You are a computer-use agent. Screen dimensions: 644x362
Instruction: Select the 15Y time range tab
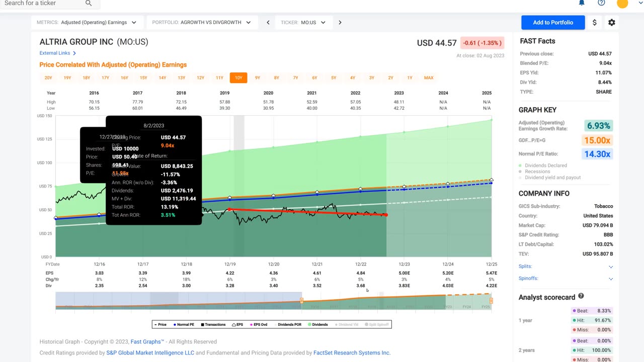pos(143,78)
